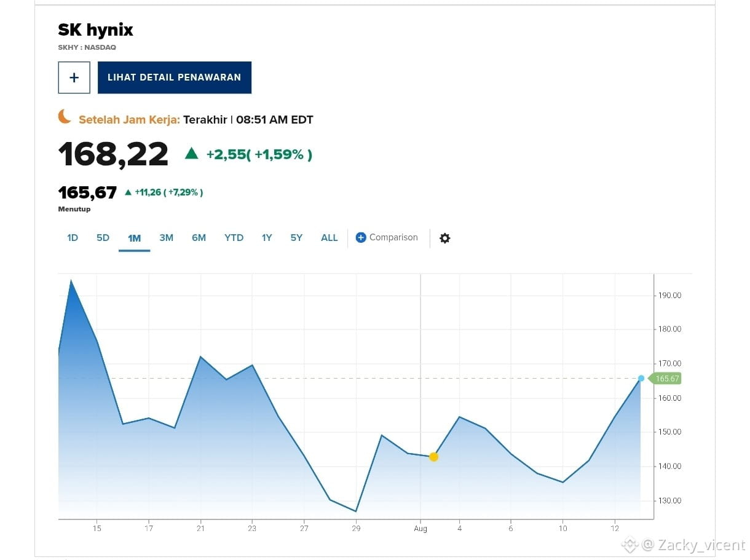750x560 pixels.
Task: Open the Comparison option
Action: point(387,237)
